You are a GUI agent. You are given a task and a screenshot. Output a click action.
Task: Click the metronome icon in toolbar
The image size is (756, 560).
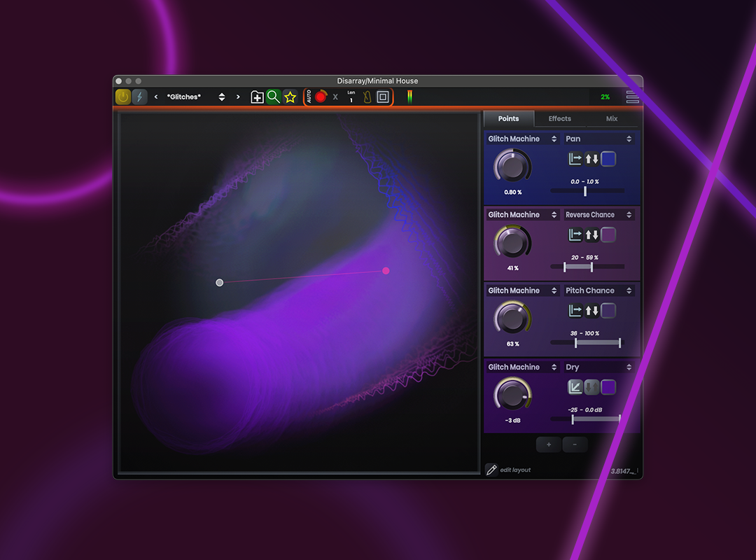tap(367, 97)
